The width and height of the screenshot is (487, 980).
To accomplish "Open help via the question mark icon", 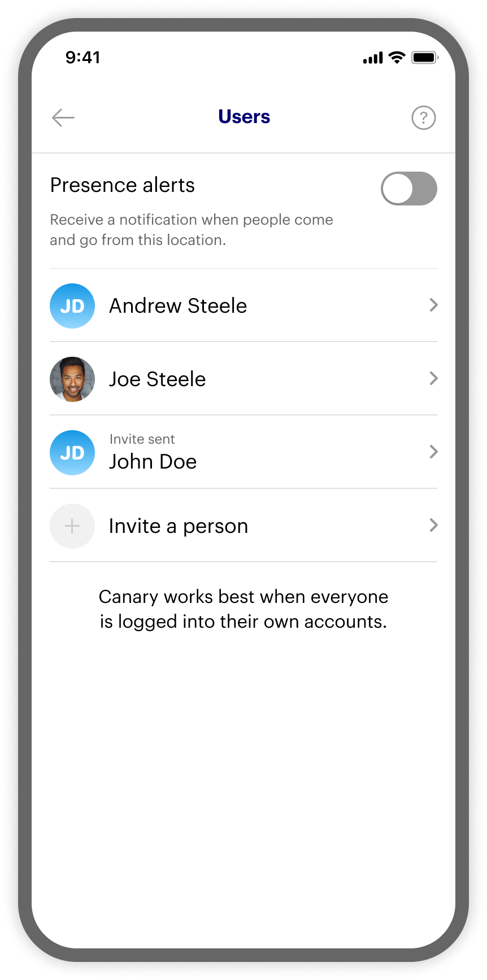I will 423,117.
